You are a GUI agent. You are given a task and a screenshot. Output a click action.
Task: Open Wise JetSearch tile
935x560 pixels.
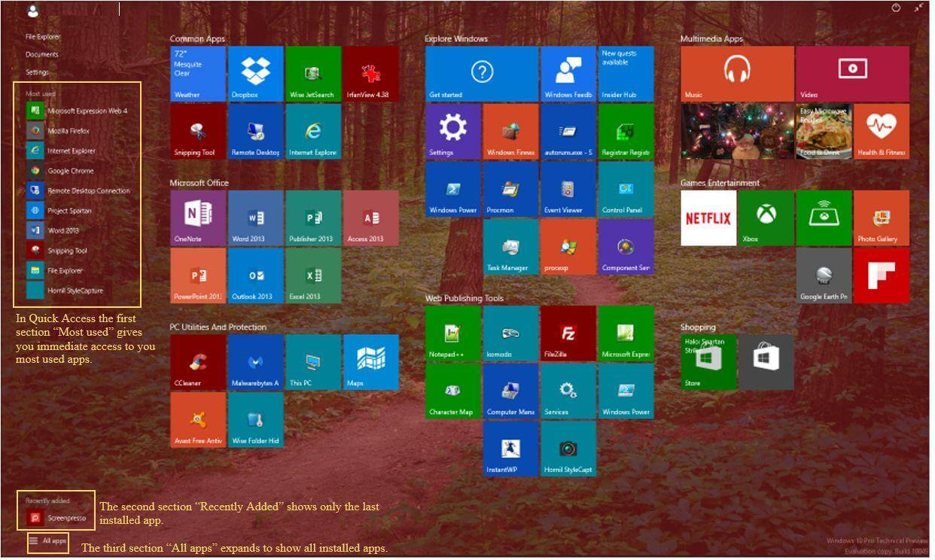tap(313, 74)
